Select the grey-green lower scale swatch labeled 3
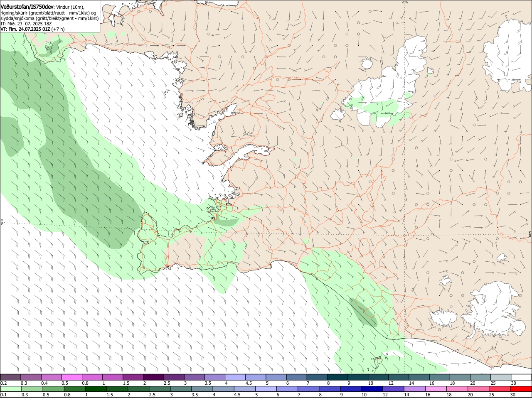The height and width of the screenshot is (398, 532). click(x=180, y=389)
